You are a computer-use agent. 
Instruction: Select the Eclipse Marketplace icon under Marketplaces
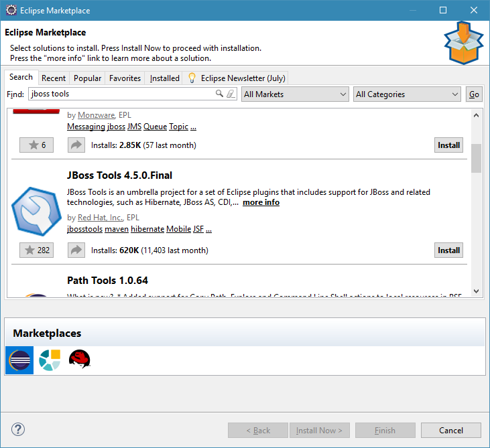point(19,360)
